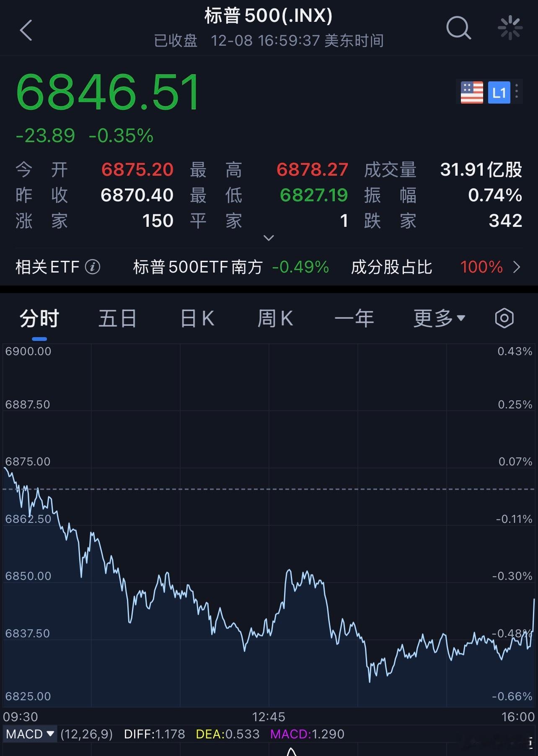
Task: Tap the 16:00 time axis label
Action: pyautogui.click(x=518, y=717)
